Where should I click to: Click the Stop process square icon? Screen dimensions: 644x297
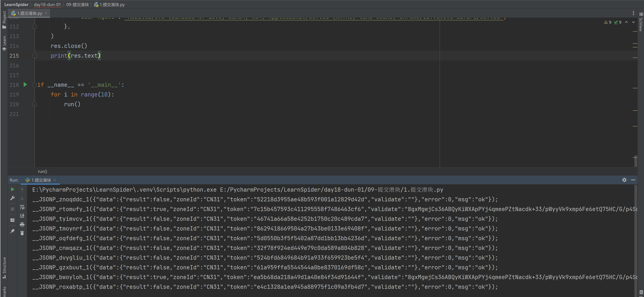(12, 209)
